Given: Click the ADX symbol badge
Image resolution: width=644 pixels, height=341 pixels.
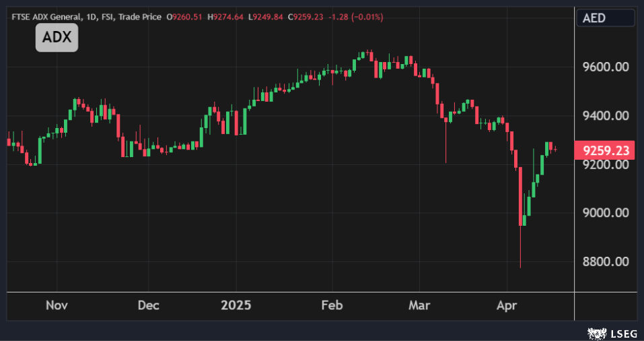Looking at the screenshot, I should click(x=57, y=38).
